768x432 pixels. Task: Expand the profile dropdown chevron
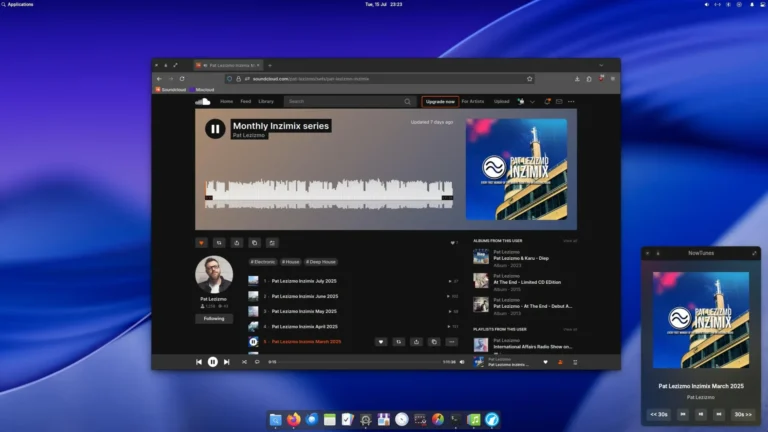[x=532, y=102]
